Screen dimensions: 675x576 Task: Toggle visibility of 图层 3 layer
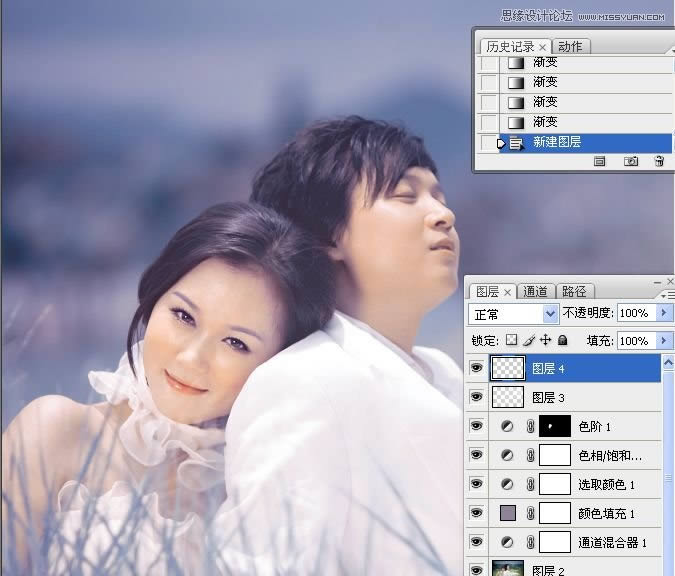tap(476, 398)
